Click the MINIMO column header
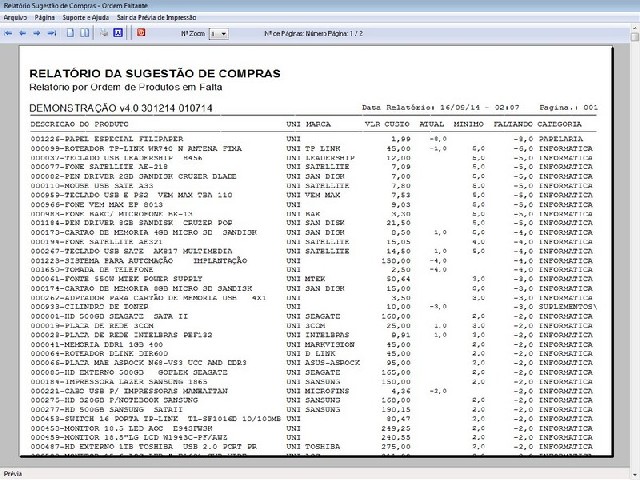 click(x=469, y=124)
